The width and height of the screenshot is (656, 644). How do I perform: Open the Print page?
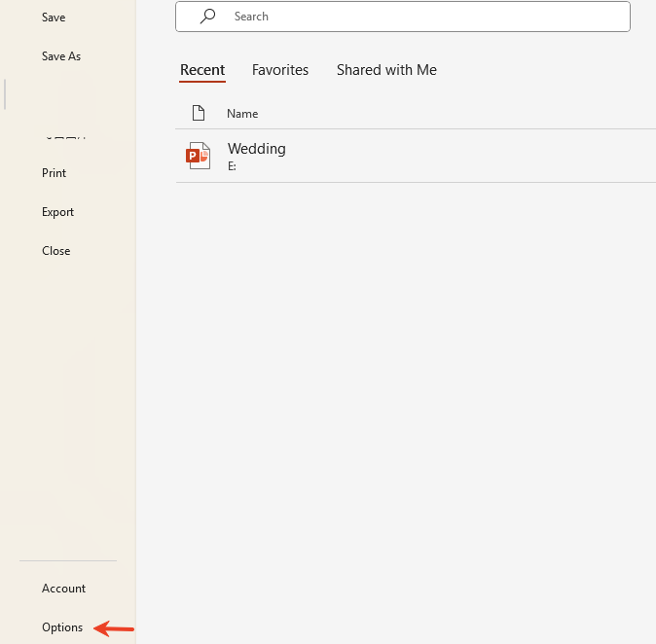click(x=54, y=173)
